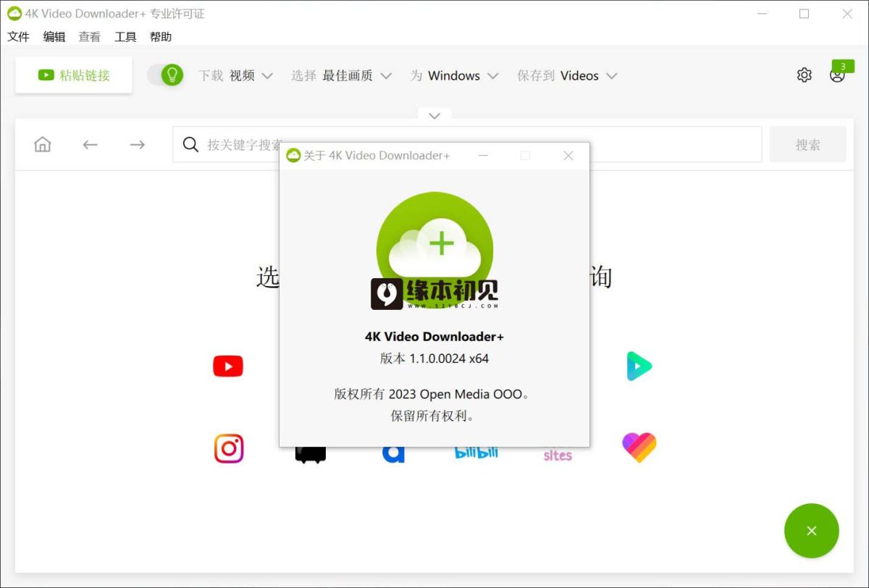Click the 粘贴链接 button
This screenshot has height=588, width=869.
pos(74,75)
